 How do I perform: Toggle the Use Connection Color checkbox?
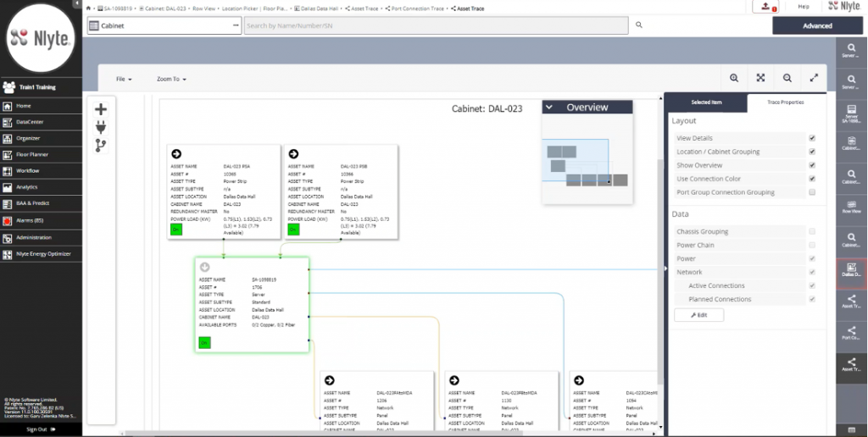(812, 179)
